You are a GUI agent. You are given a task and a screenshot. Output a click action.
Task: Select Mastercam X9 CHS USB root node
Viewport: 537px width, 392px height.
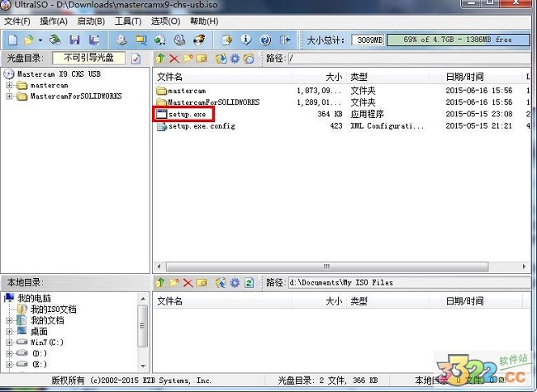coord(59,74)
